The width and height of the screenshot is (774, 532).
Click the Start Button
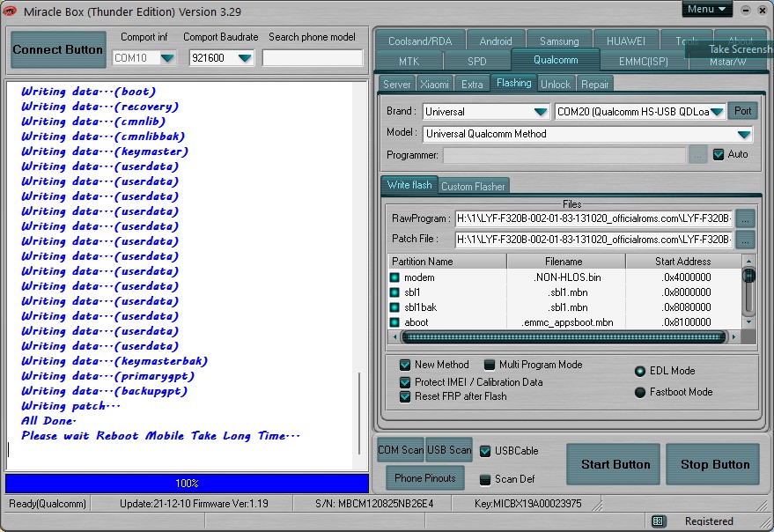pyautogui.click(x=615, y=465)
